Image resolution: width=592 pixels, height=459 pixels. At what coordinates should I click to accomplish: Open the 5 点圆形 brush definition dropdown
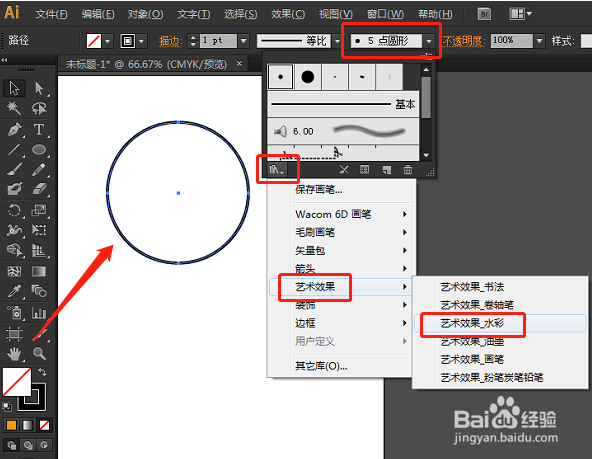[x=429, y=41]
